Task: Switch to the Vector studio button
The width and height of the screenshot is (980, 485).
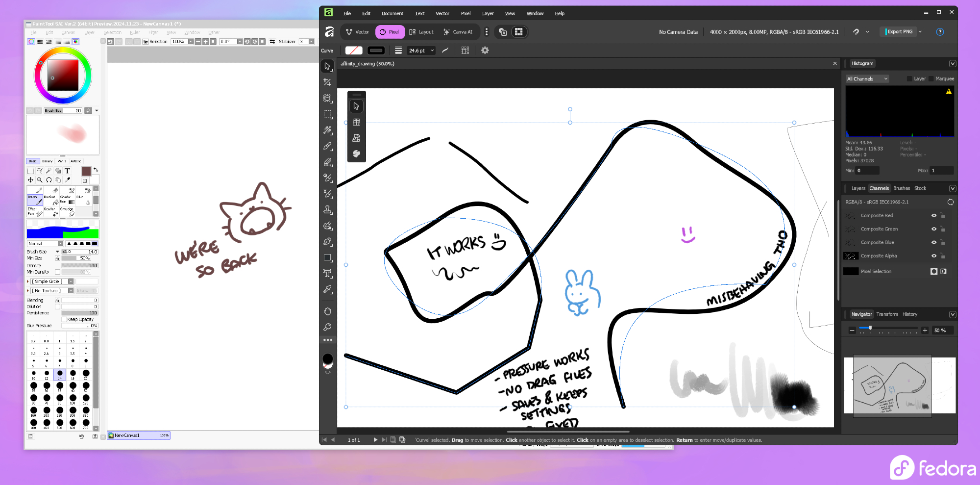Action: [358, 32]
